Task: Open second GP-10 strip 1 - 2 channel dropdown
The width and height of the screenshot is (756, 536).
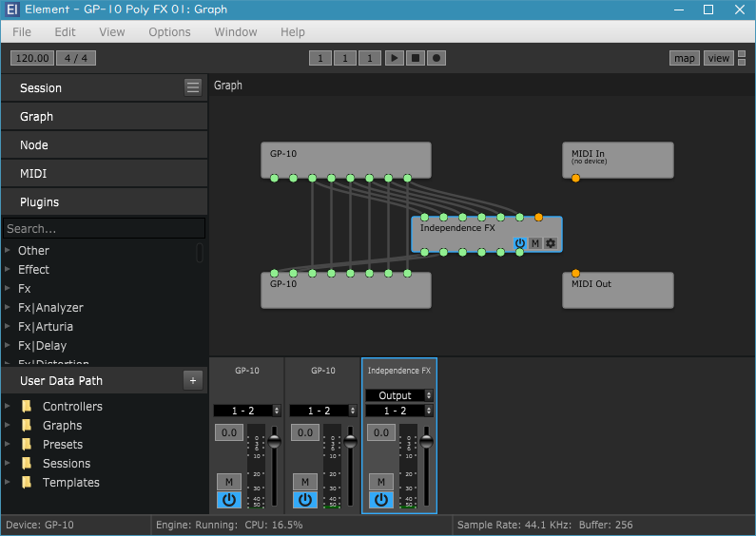Action: (x=323, y=411)
